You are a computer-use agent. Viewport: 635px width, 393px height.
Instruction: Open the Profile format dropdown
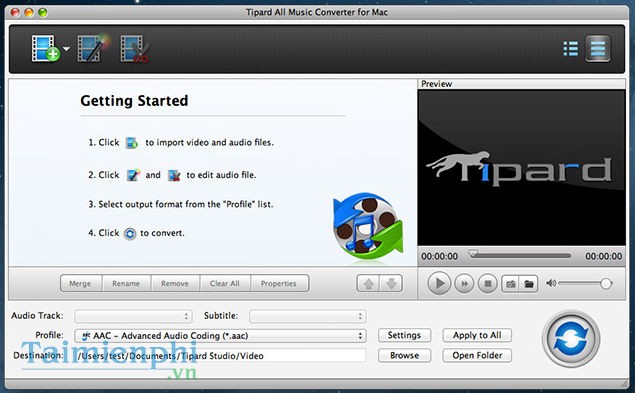220,335
